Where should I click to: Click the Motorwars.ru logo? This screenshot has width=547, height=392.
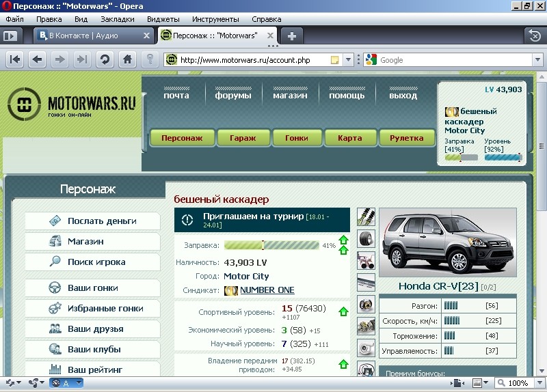(x=72, y=104)
